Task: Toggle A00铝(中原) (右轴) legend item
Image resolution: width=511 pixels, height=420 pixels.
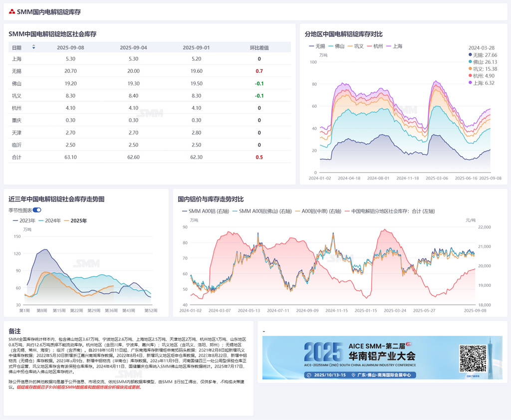Action: [x=318, y=211]
